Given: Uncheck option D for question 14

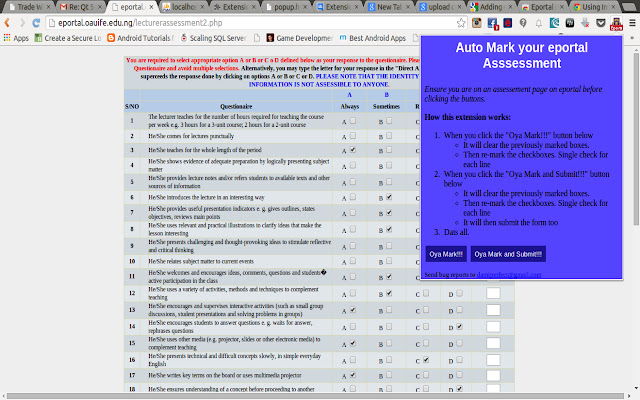Looking at the screenshot, I should (460, 327).
